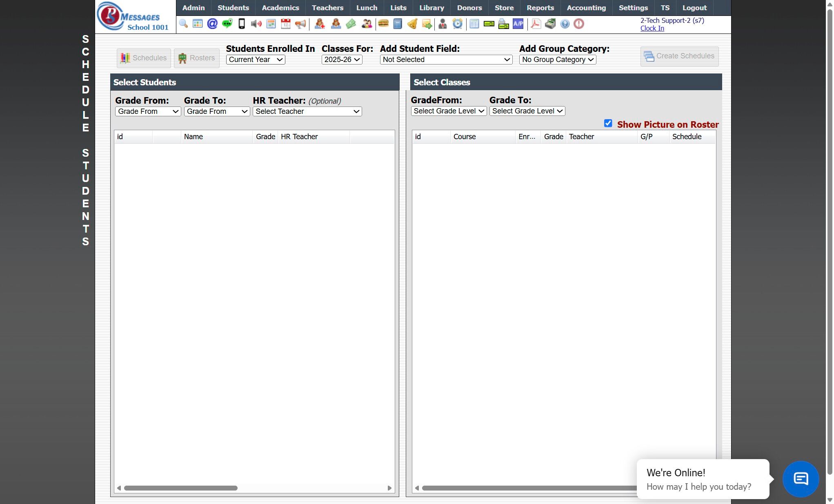Open the hamburger lunch icon
834x504 pixels.
(x=383, y=24)
